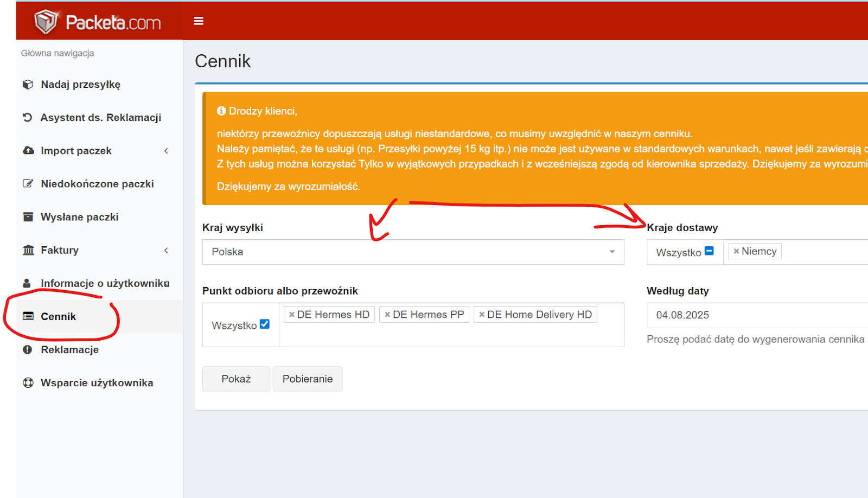Click the Packeta.com logo

pos(98,22)
